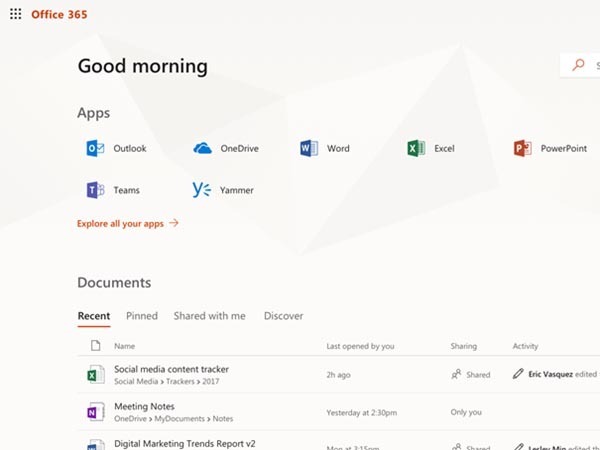Launch OneDrive from the cloud icon
This screenshot has width=600, height=450.
coord(202,148)
